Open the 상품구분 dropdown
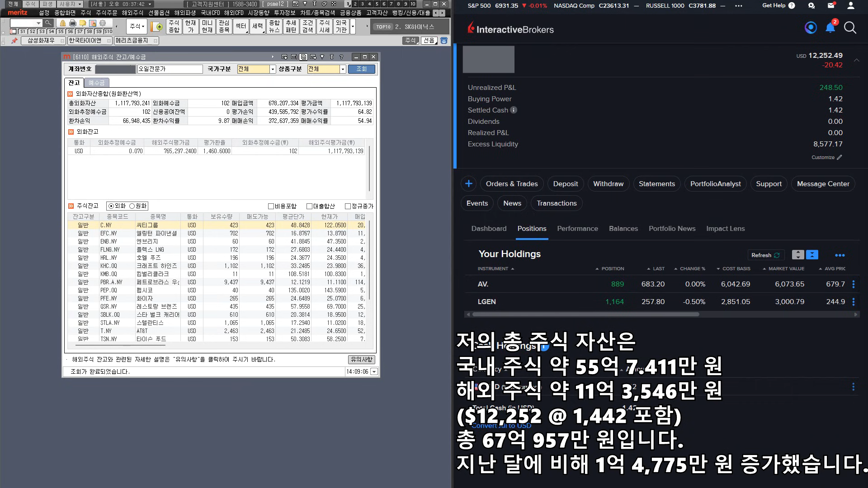Viewport: 868px width, 488px height. [x=343, y=69]
